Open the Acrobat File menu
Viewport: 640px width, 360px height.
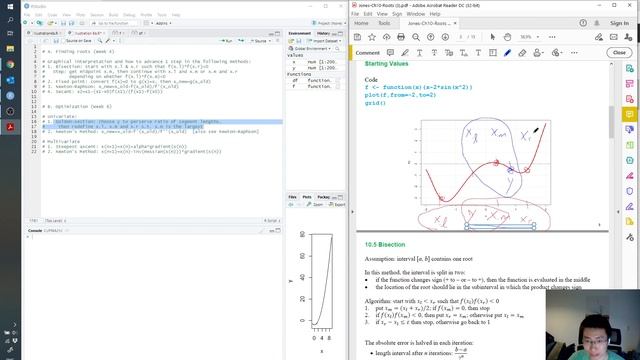(355, 14)
